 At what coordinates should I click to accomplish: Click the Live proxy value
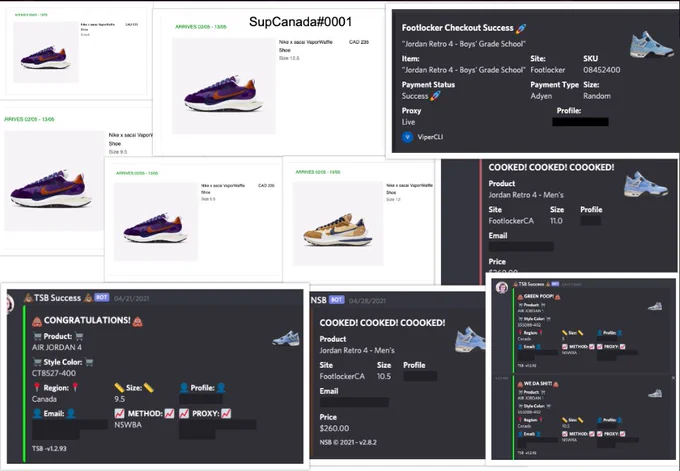(408, 122)
